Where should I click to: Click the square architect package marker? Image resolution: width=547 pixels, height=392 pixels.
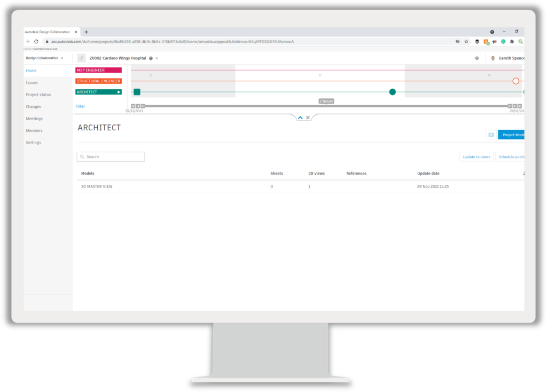137,92
